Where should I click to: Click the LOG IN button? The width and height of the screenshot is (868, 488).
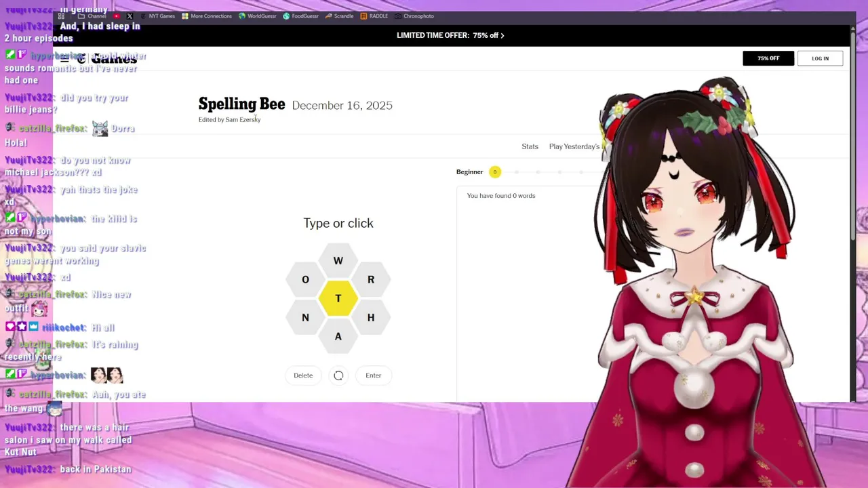[820, 58]
